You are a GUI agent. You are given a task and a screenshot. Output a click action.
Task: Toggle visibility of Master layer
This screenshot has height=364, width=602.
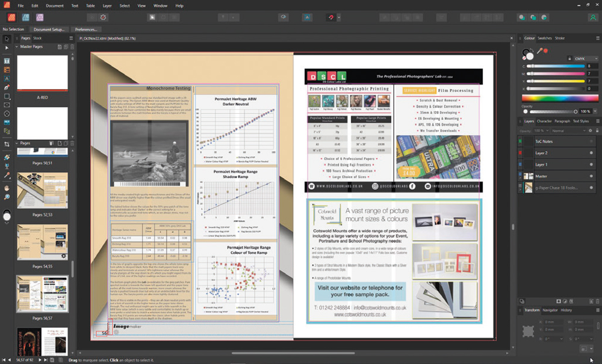pos(591,176)
